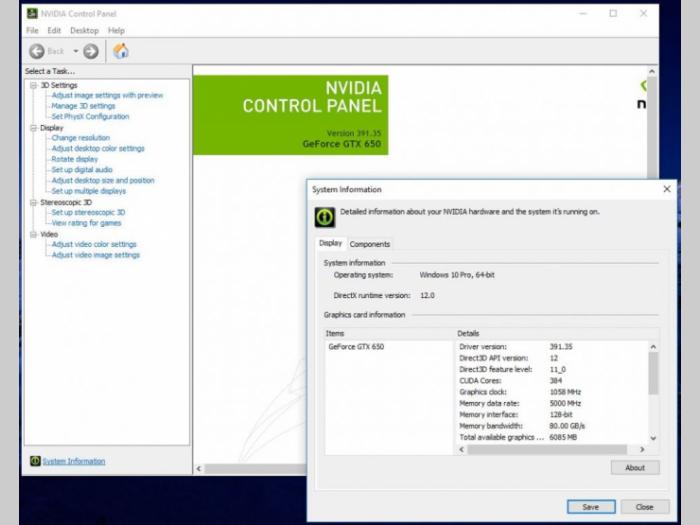
Task: Click the CUDA Cores row
Action: [552, 381]
